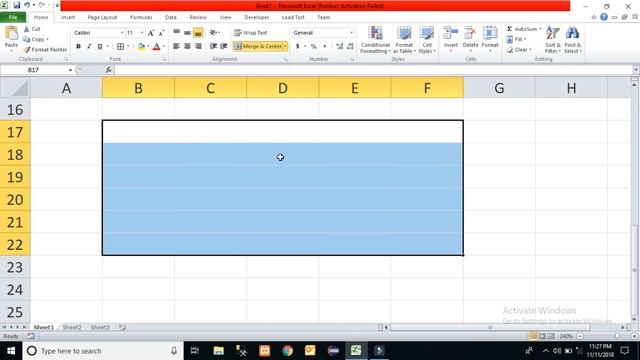
Task: Click the Increase Decimal icon
Action: click(x=340, y=47)
